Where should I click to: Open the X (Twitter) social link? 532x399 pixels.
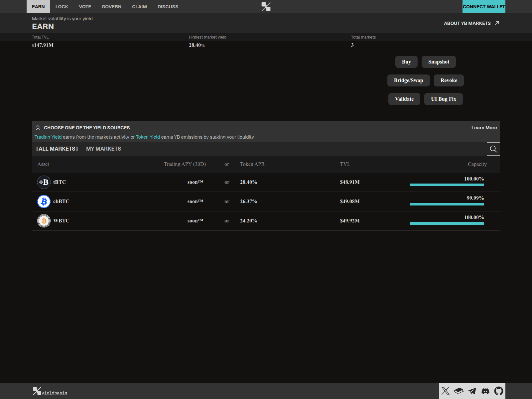tap(446, 391)
